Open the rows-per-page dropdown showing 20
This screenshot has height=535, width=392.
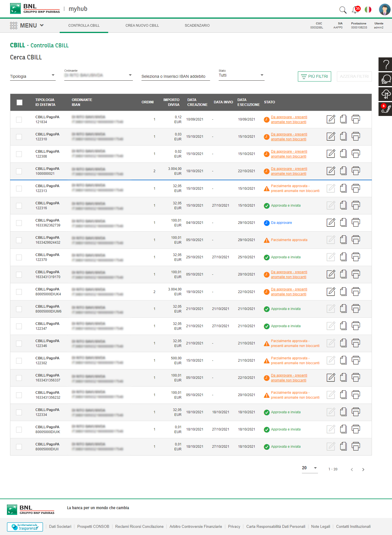pos(309,468)
